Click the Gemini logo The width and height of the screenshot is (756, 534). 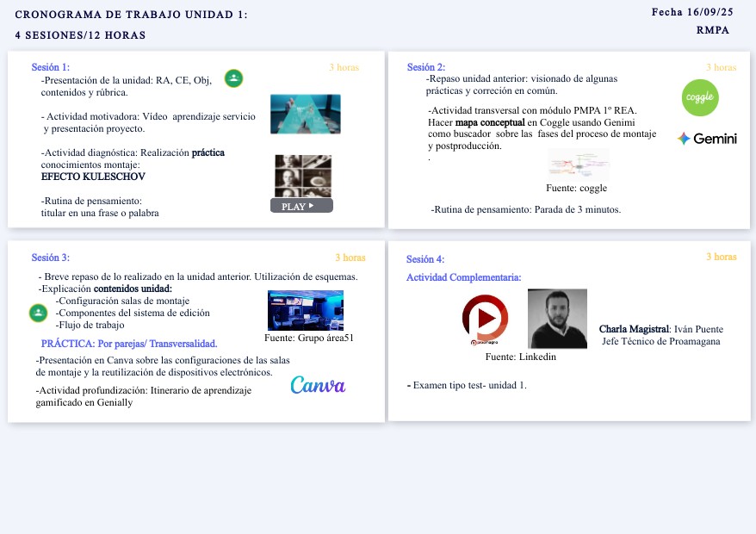706,139
